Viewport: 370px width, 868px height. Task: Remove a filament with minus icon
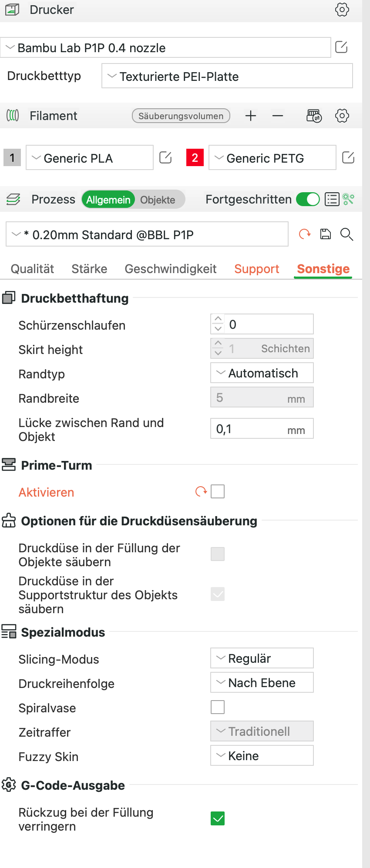(x=278, y=116)
